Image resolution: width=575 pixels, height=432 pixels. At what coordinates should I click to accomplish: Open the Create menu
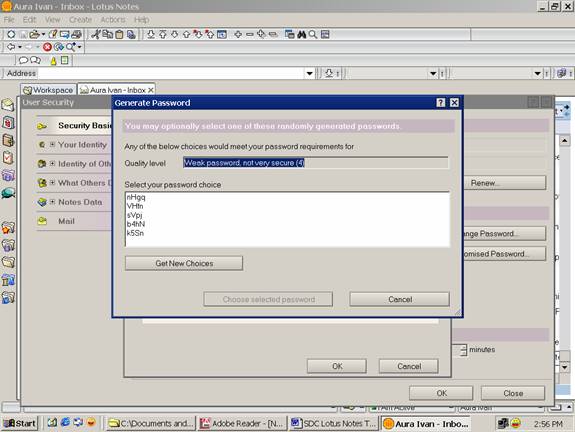80,20
